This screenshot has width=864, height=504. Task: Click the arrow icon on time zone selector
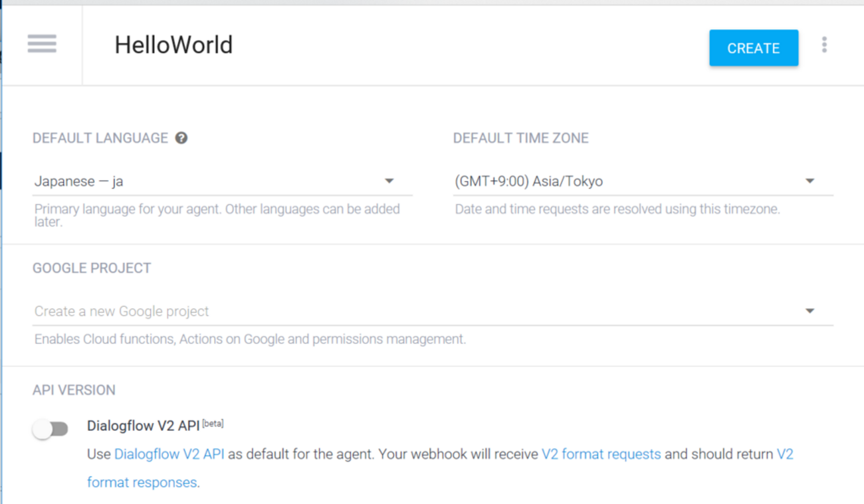[810, 181]
